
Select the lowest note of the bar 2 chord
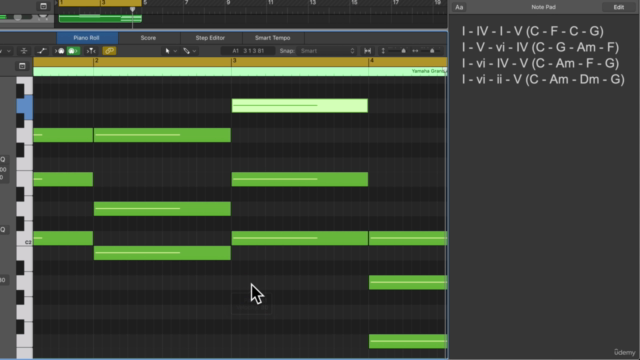162,253
